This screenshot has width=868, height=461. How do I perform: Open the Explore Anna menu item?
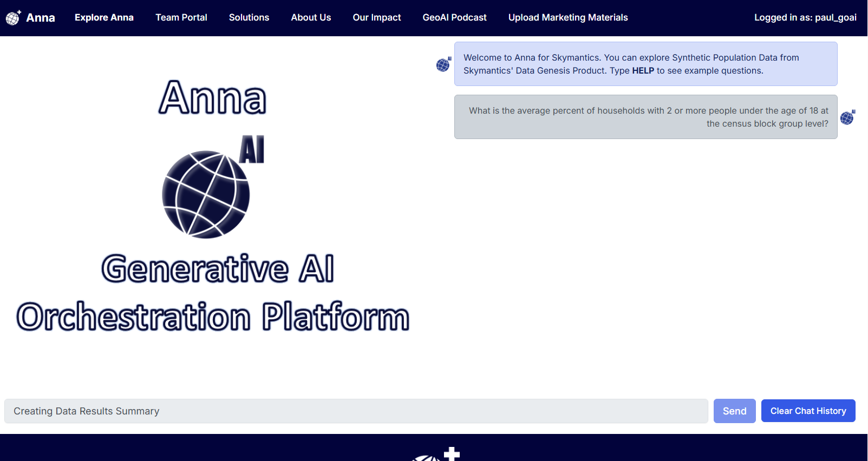point(104,17)
